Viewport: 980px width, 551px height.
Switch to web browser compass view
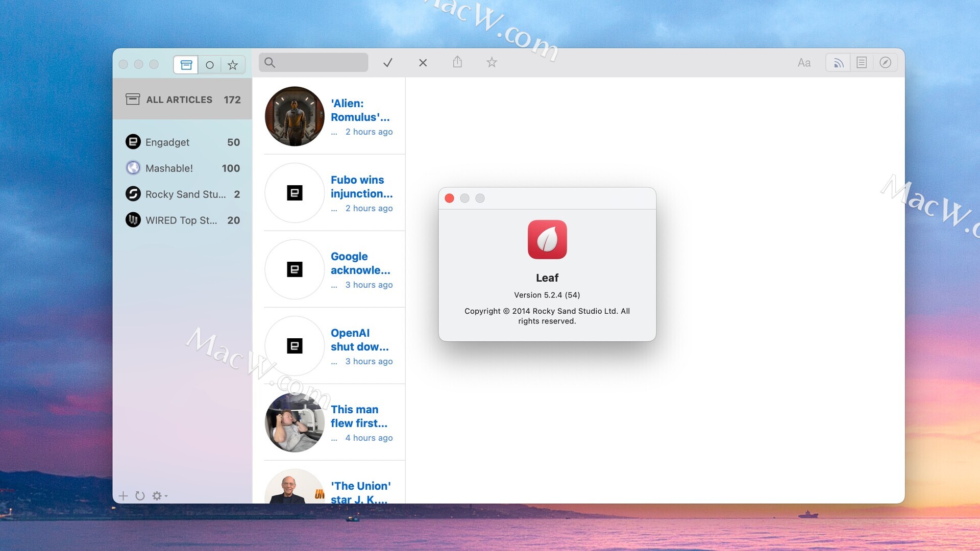tap(885, 63)
